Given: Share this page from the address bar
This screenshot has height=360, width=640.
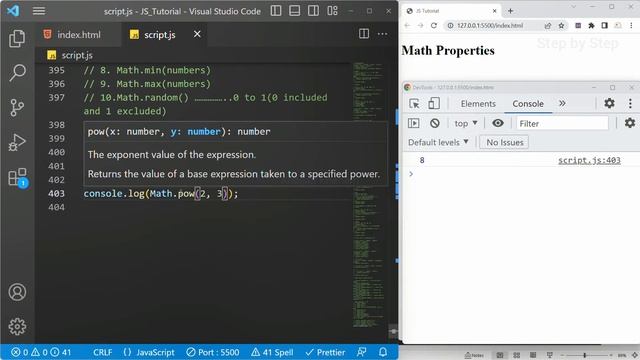Looking at the screenshot, I should pyautogui.click(x=548, y=25).
